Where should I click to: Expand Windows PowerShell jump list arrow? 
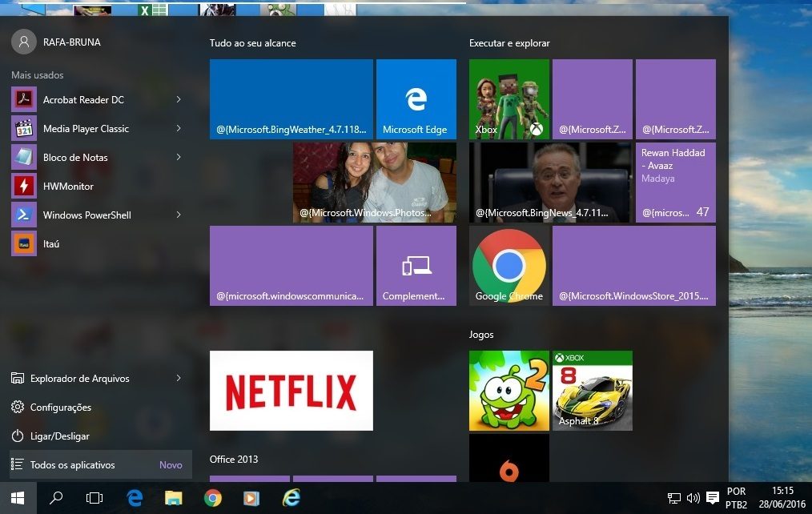[179, 215]
